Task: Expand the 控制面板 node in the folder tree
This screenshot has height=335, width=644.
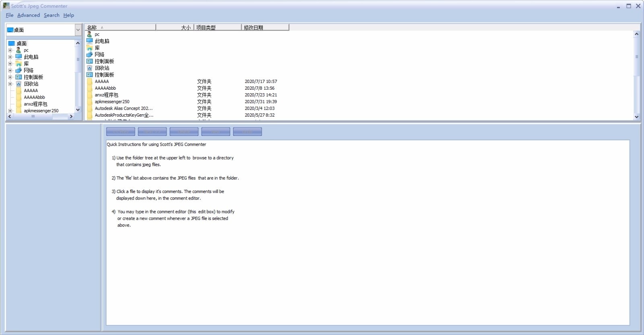Action: 10,77
